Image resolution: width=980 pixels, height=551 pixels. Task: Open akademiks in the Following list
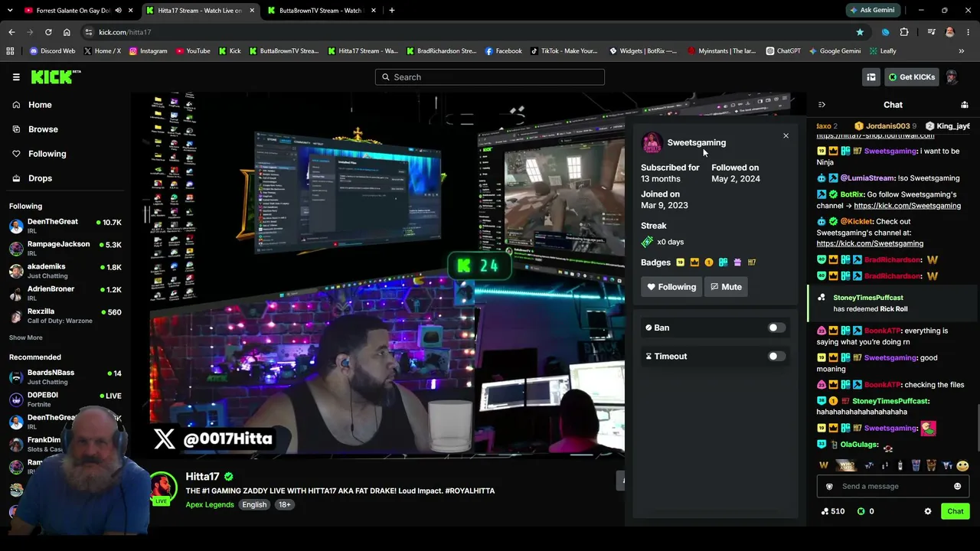65,270
